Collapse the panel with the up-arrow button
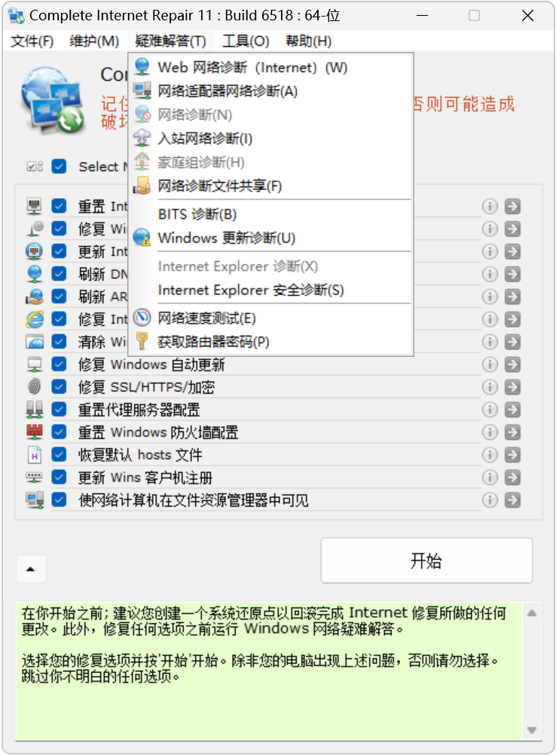 [x=31, y=569]
